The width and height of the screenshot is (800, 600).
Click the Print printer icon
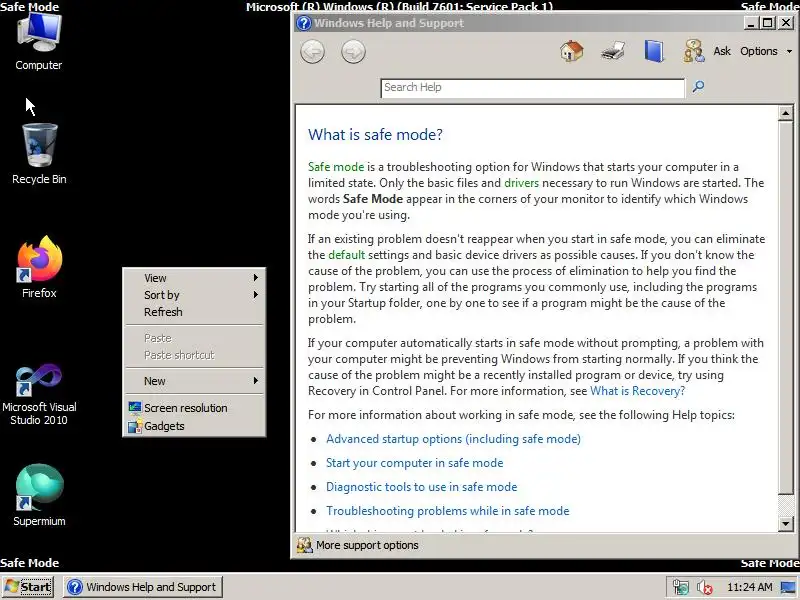pyautogui.click(x=613, y=51)
